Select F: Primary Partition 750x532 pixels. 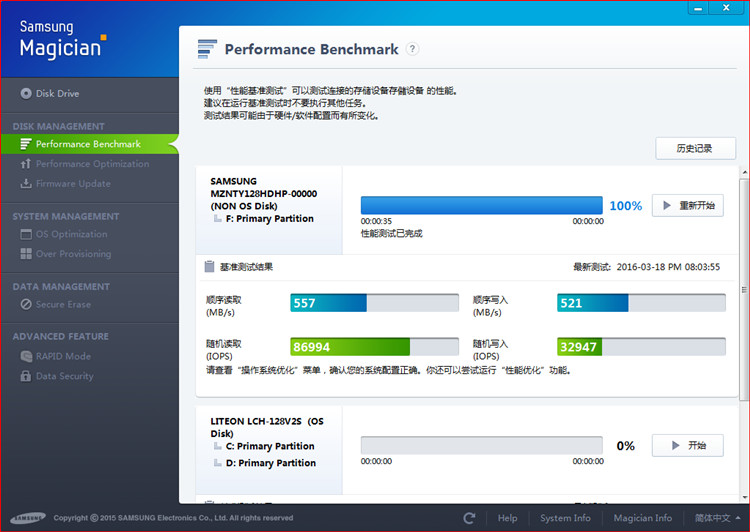269,219
